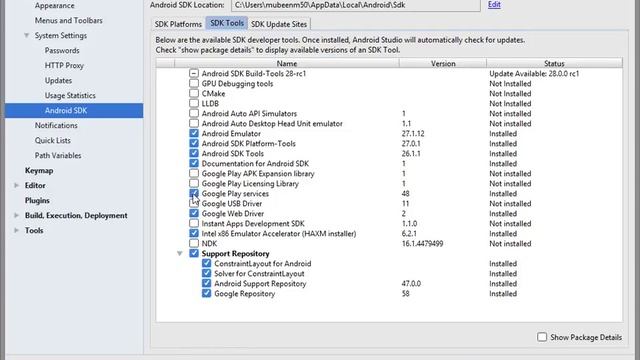The height and width of the screenshot is (360, 640).
Task: Expand the Editor settings node
Action: point(16,185)
